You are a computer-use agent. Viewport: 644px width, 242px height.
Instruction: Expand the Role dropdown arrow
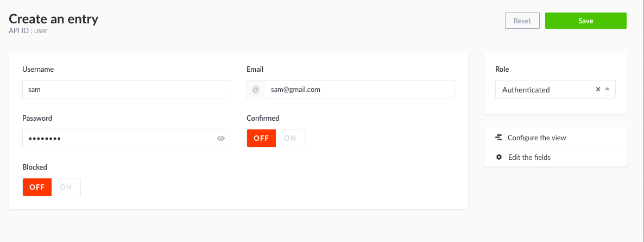point(607,89)
